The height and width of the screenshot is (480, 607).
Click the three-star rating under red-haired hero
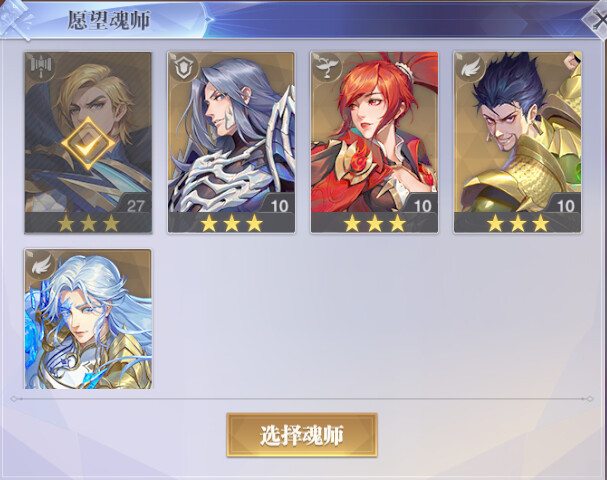(x=374, y=223)
